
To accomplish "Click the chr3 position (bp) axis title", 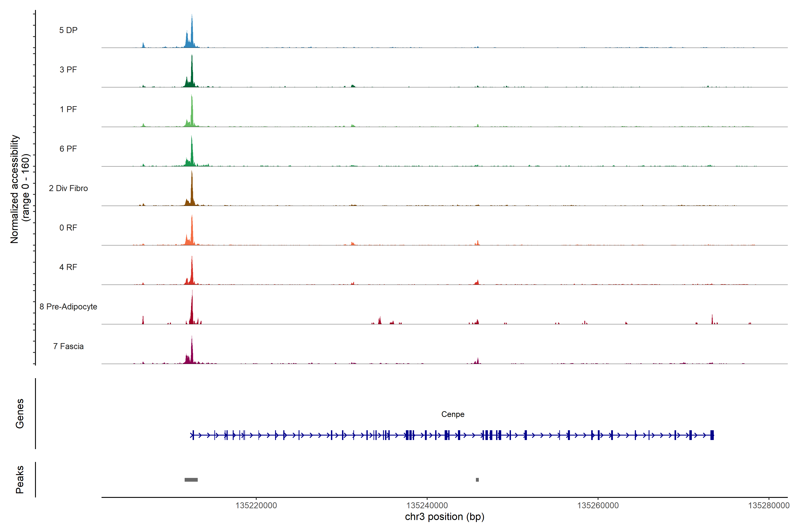I will (x=444, y=517).
